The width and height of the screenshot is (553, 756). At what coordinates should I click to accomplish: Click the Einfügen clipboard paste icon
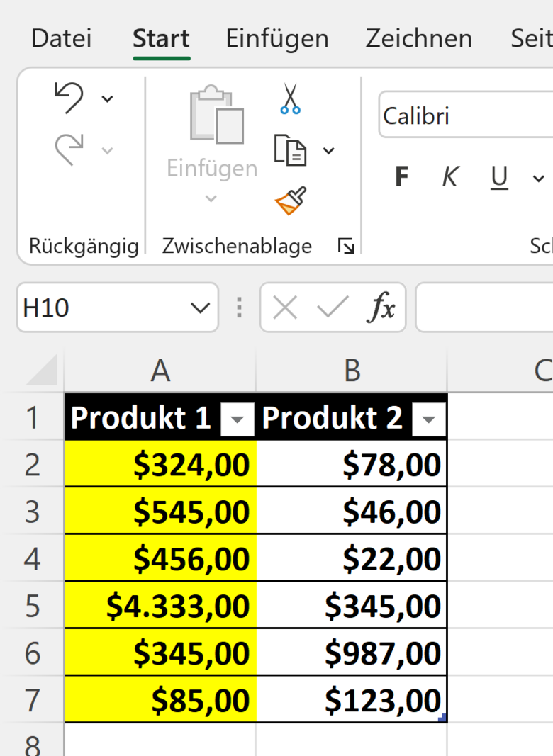[x=216, y=115]
